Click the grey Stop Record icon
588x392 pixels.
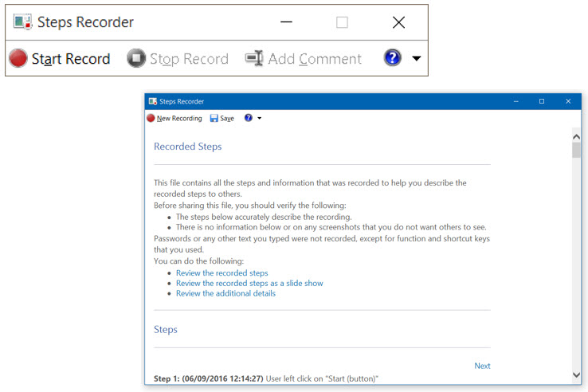click(136, 58)
